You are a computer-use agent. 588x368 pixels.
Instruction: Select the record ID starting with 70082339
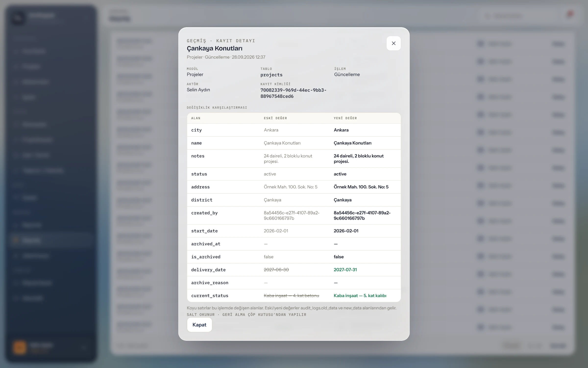click(x=293, y=93)
